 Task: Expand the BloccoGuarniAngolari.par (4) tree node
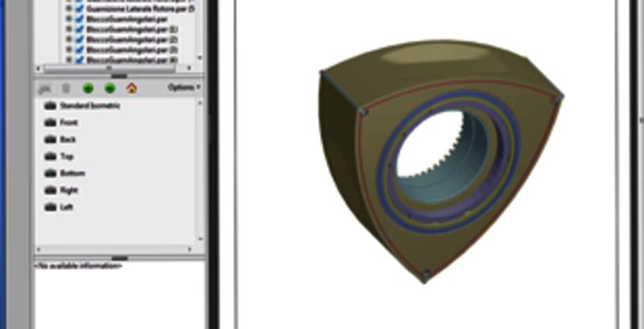coord(69,60)
